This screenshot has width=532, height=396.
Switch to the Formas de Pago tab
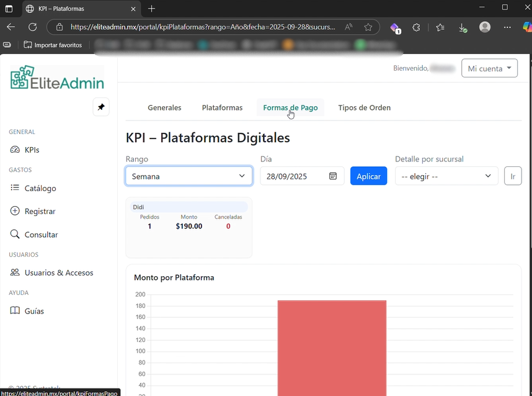290,107
